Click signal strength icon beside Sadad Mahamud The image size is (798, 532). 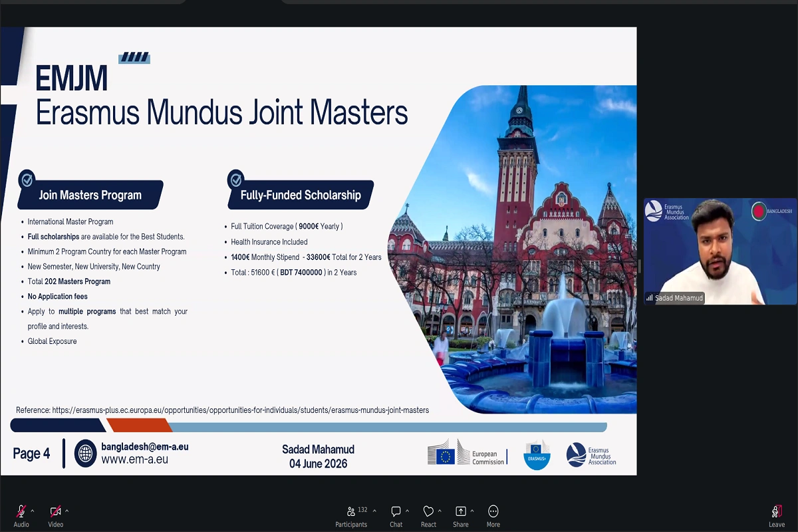pos(649,298)
